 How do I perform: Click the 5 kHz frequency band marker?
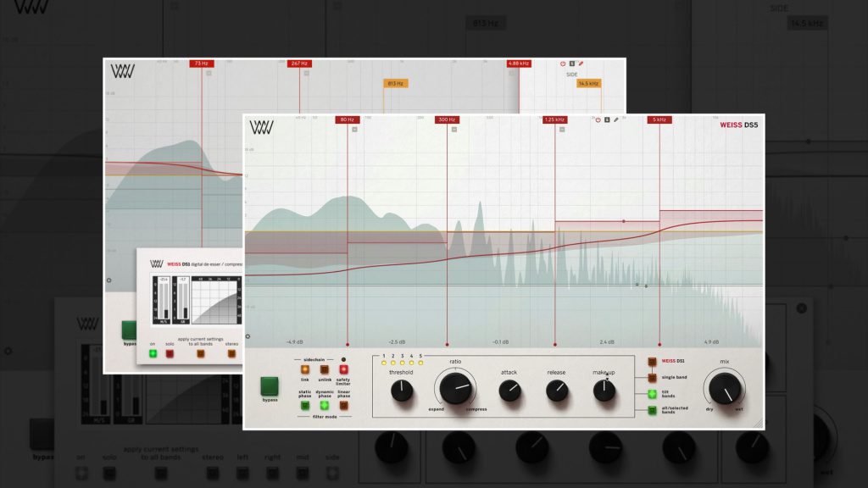point(660,119)
